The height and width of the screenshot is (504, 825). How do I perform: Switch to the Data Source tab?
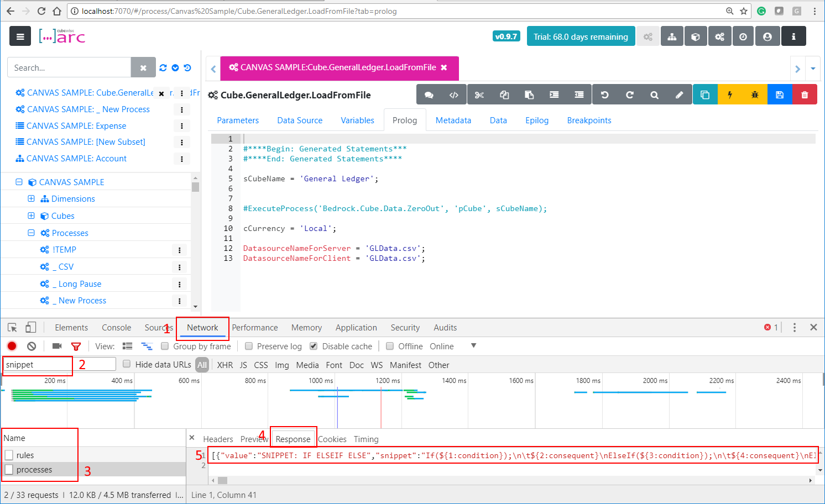pos(300,120)
